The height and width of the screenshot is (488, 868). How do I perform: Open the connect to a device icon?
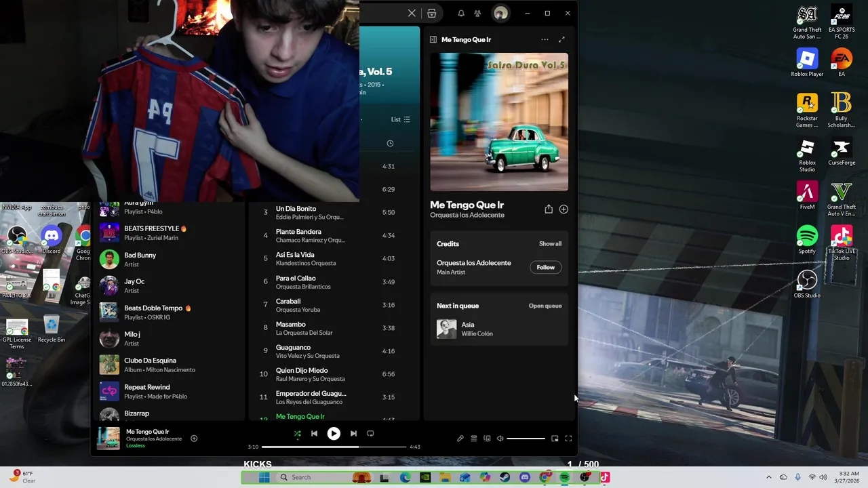487,439
